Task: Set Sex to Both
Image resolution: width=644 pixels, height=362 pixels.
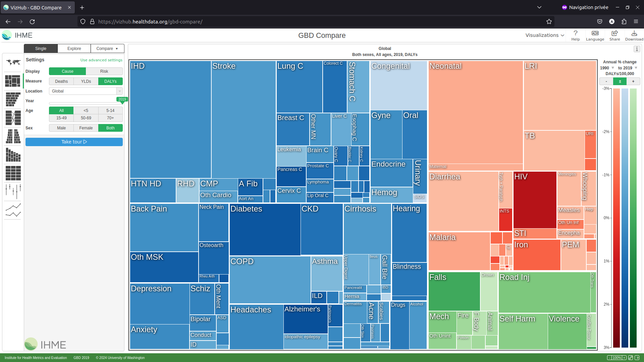Action: 110,128
